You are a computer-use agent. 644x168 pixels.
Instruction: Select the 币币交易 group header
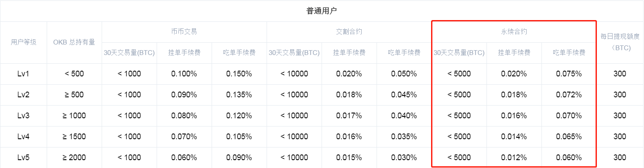[x=184, y=32]
